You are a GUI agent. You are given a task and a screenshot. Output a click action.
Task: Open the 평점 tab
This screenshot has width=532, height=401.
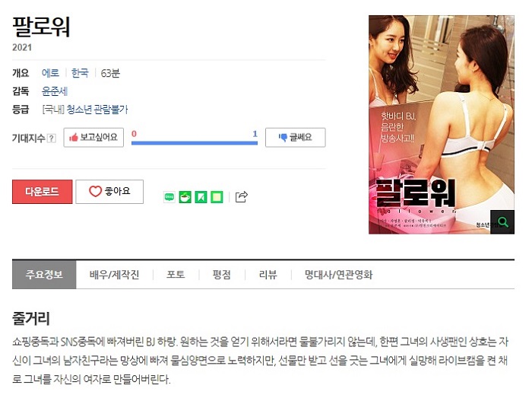(222, 275)
